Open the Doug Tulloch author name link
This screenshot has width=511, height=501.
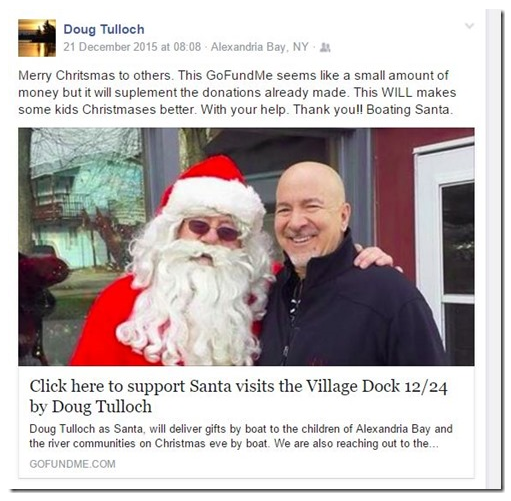click(x=104, y=29)
